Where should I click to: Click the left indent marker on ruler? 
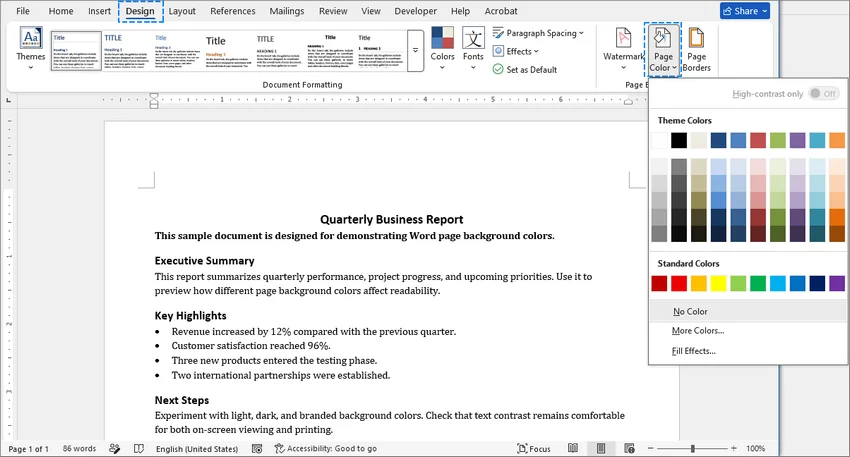tap(154, 100)
